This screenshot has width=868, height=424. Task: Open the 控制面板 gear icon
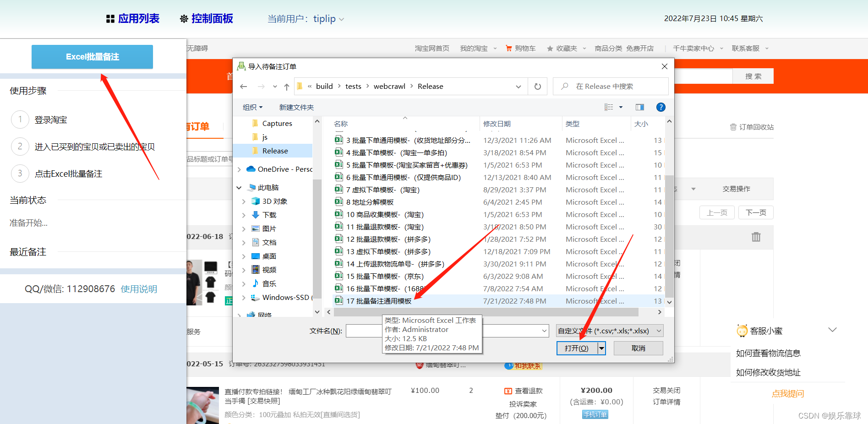pyautogui.click(x=184, y=19)
